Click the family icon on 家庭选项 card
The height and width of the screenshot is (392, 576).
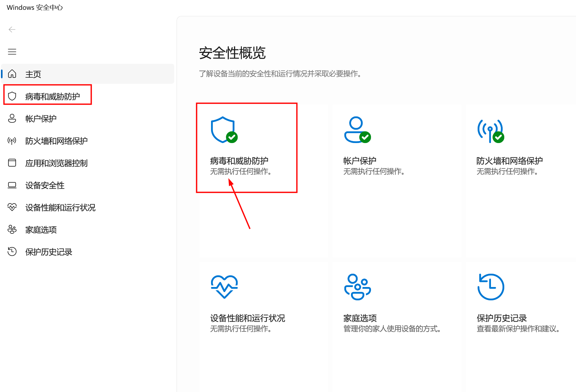(x=358, y=287)
